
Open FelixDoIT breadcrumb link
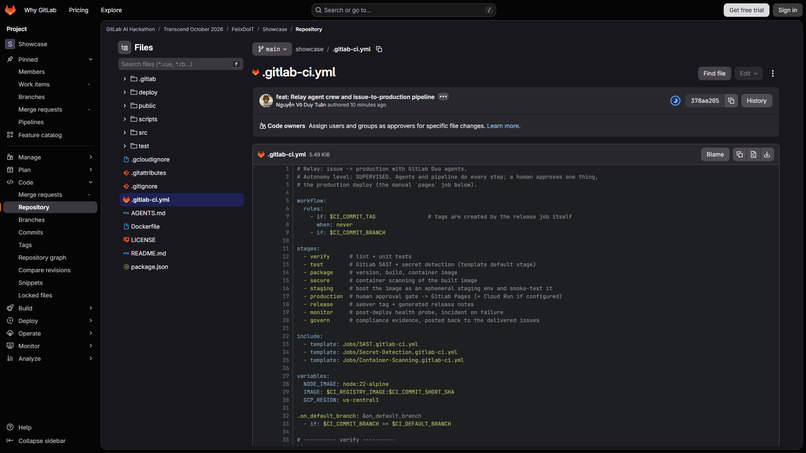point(243,29)
